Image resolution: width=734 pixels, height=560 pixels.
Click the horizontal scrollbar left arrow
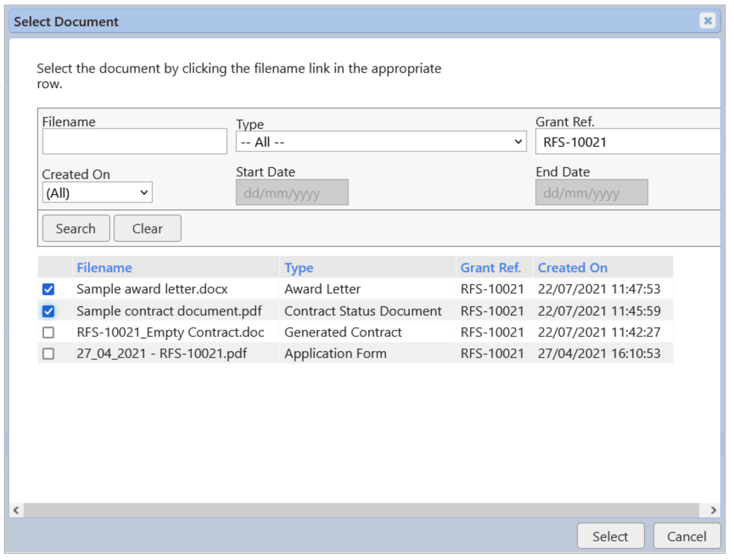pos(16,510)
